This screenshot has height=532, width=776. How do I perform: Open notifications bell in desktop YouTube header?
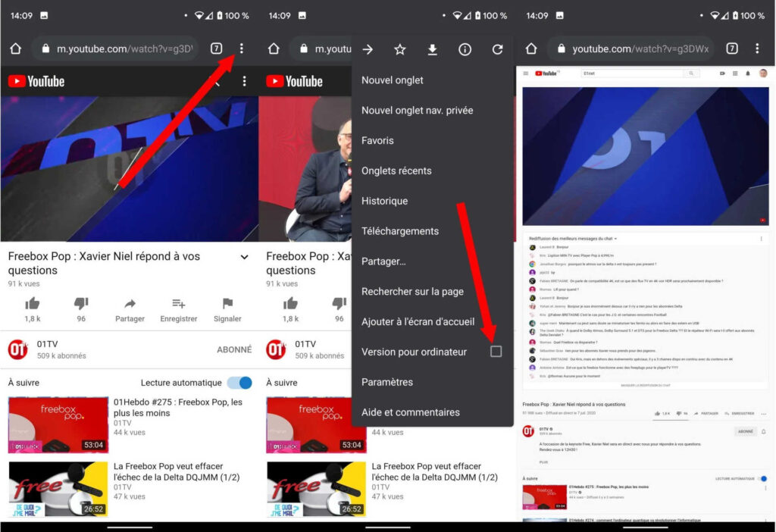748,74
